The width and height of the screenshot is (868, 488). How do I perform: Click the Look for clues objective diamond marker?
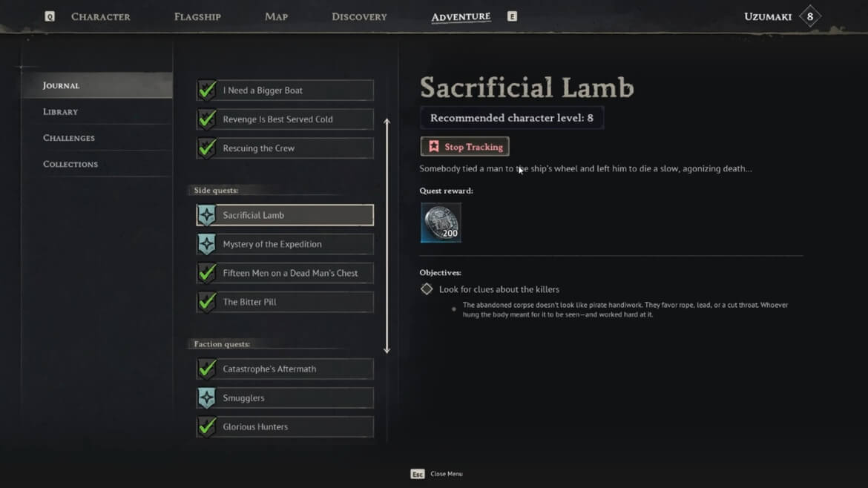point(427,289)
